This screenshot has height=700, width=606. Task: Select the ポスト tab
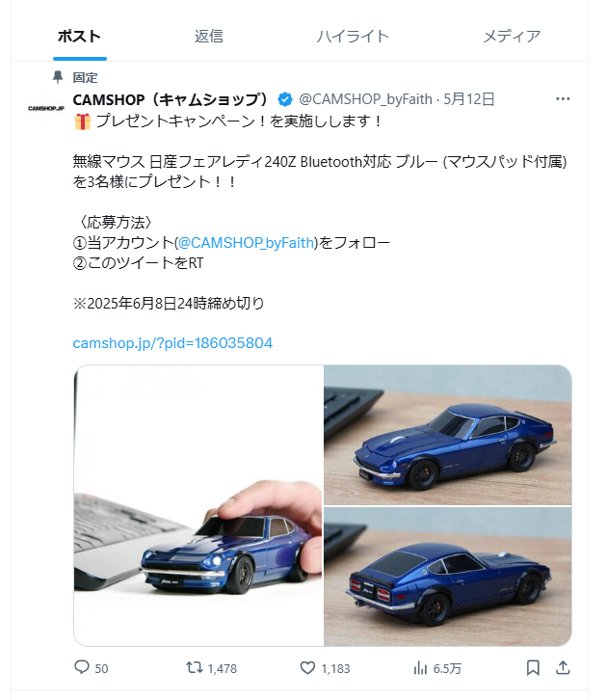coord(79,37)
